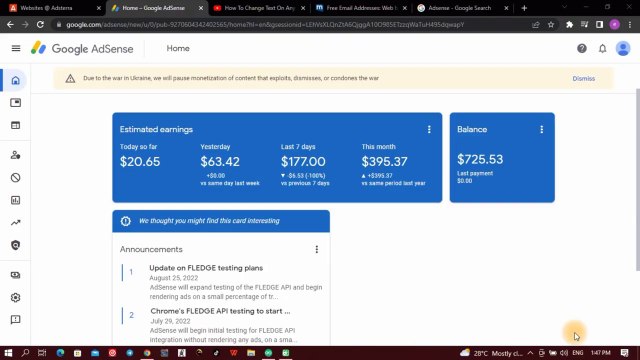Image resolution: width=640 pixels, height=360 pixels.
Task: Open the notifications bell icon
Action: (602, 49)
